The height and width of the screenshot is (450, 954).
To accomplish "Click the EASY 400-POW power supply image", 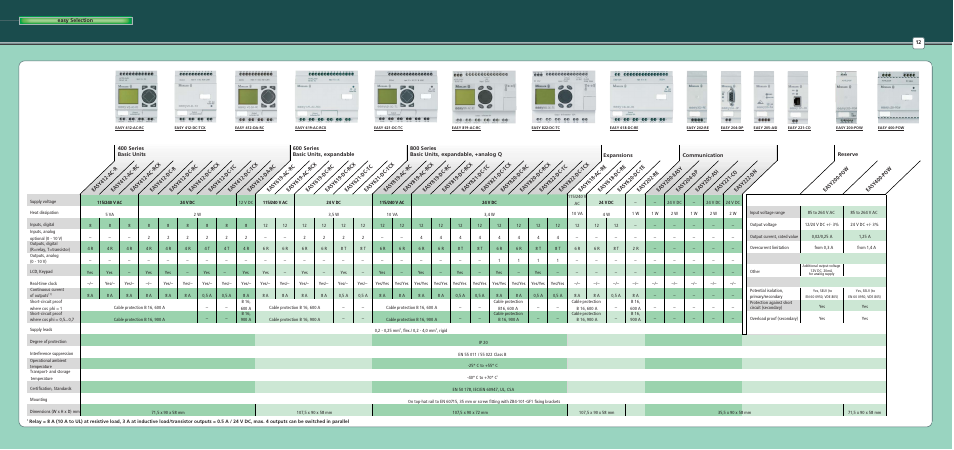I will (x=898, y=97).
